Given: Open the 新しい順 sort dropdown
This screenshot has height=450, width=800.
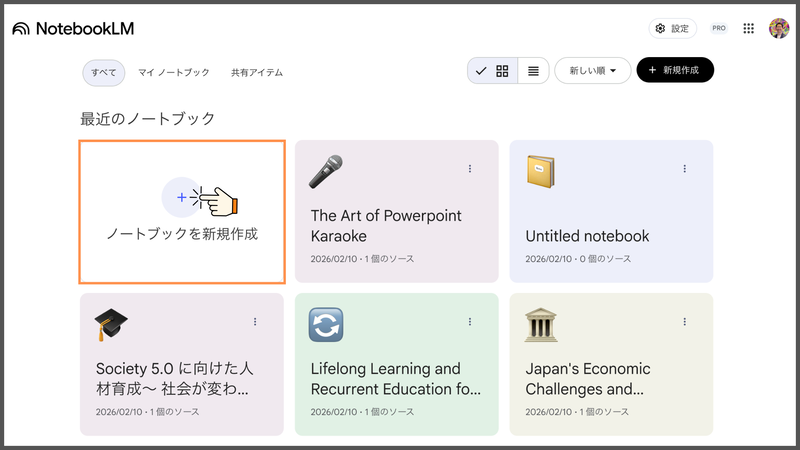Looking at the screenshot, I should pyautogui.click(x=593, y=70).
